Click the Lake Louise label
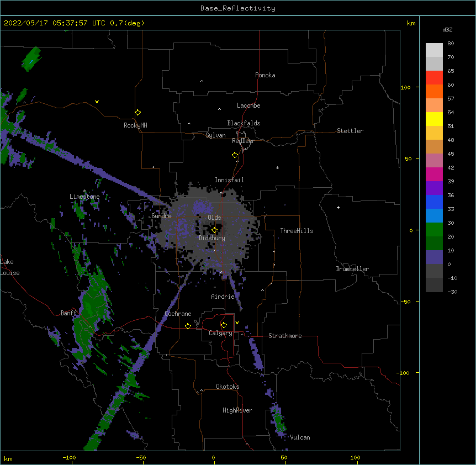This screenshot has width=476, height=465. 10,267
